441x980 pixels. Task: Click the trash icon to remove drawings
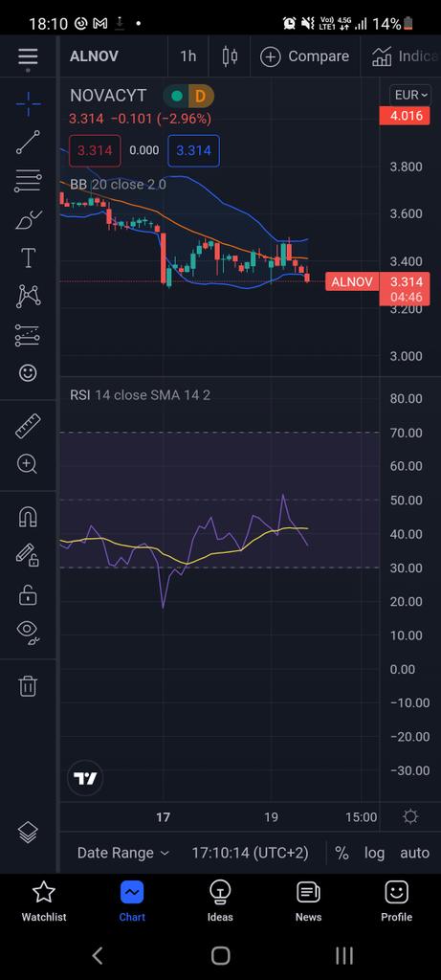[x=28, y=685]
